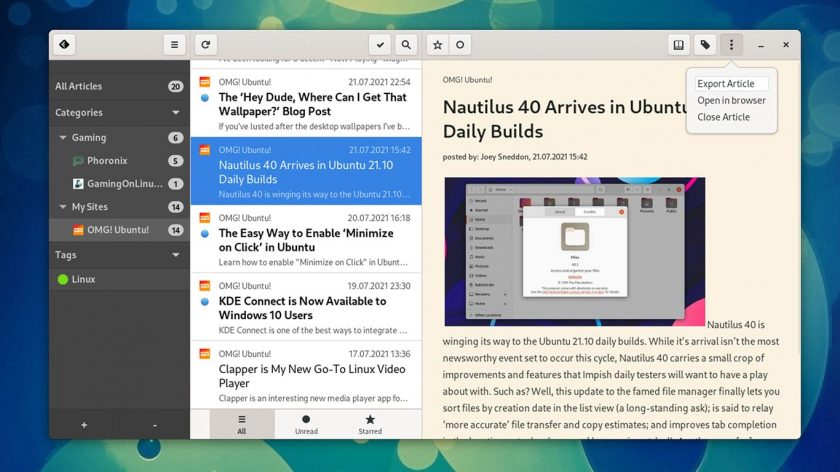Screen dimensions: 840x472
Task: Open selected Nautilus 40 Arrives article row
Action: pyautogui.click(x=306, y=171)
